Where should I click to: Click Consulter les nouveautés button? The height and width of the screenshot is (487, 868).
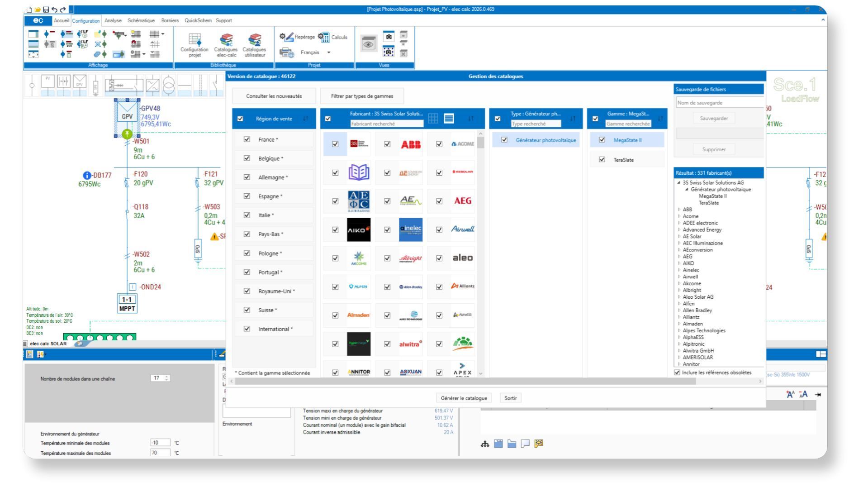coord(274,96)
